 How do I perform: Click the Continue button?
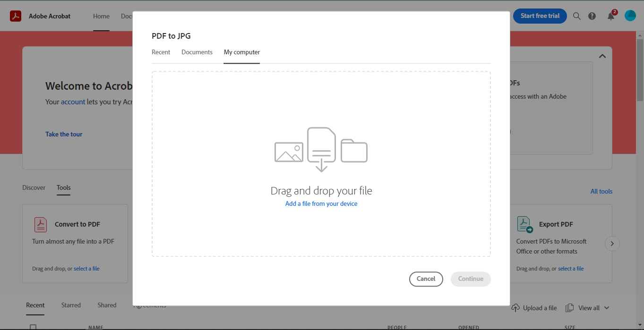(x=471, y=279)
